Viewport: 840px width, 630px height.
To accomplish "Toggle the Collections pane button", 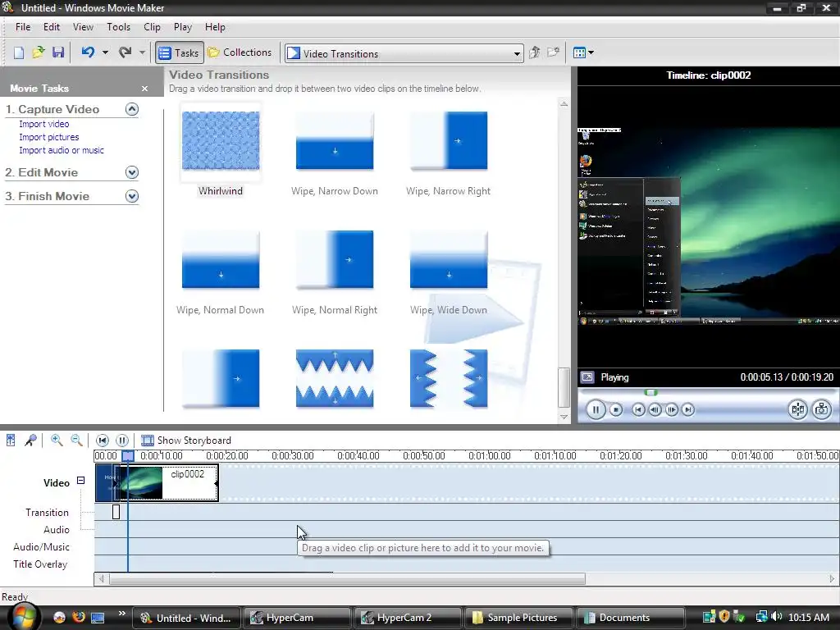I will pyautogui.click(x=240, y=52).
